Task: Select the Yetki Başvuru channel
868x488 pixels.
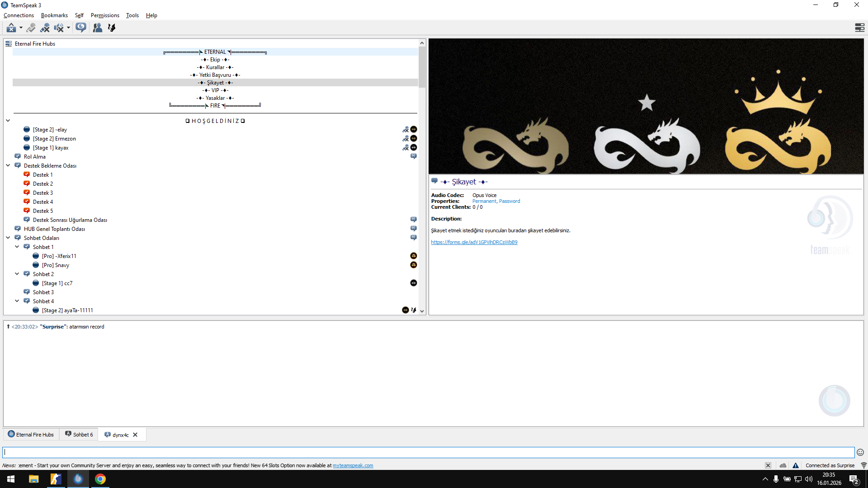Action: (x=215, y=75)
